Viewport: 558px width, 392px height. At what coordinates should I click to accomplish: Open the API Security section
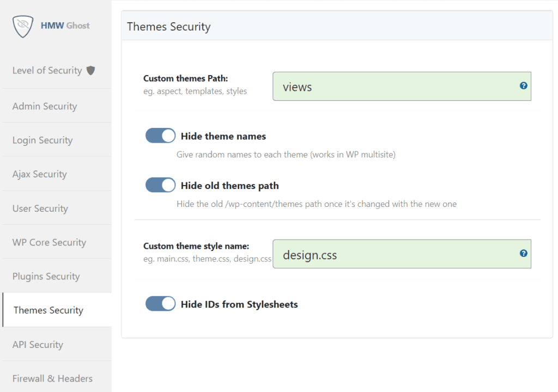pyautogui.click(x=37, y=344)
